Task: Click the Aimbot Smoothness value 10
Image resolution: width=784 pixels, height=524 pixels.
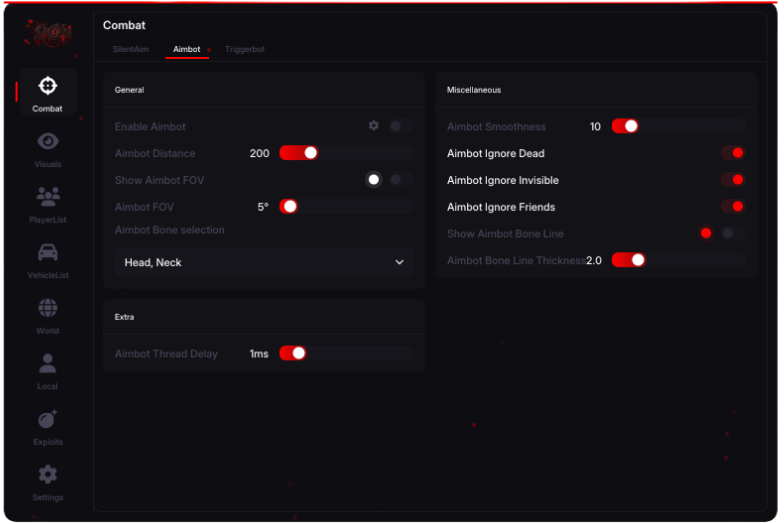Action: point(595,126)
